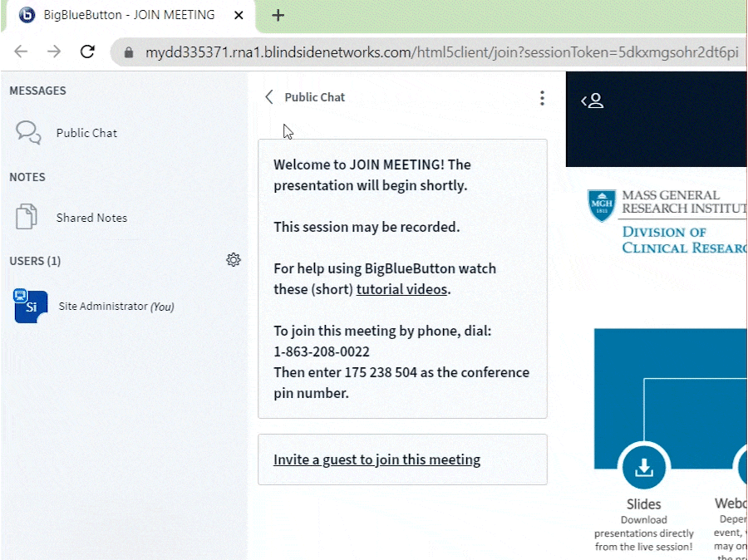
Task: Click the Shared Notes document icon
Action: (x=27, y=218)
